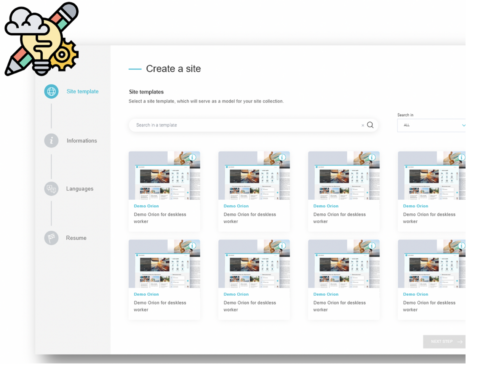Click the magnifier search icon
The height and width of the screenshot is (365, 480).
pos(370,125)
